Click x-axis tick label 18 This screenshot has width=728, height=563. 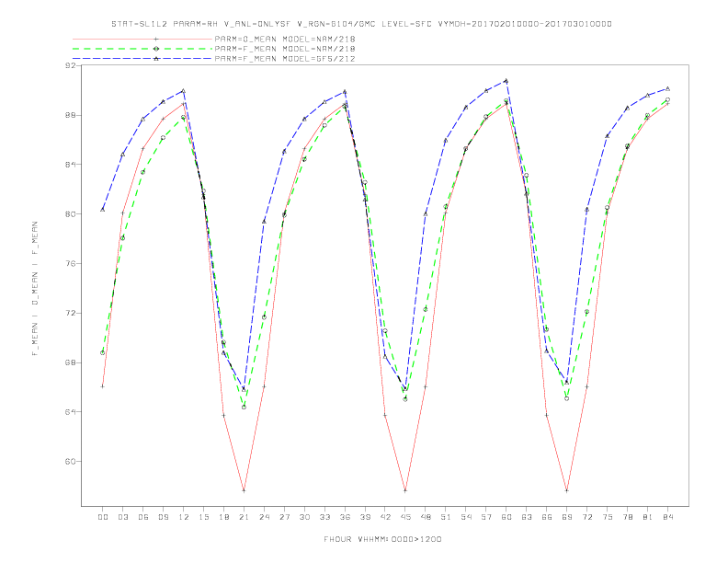(x=223, y=517)
